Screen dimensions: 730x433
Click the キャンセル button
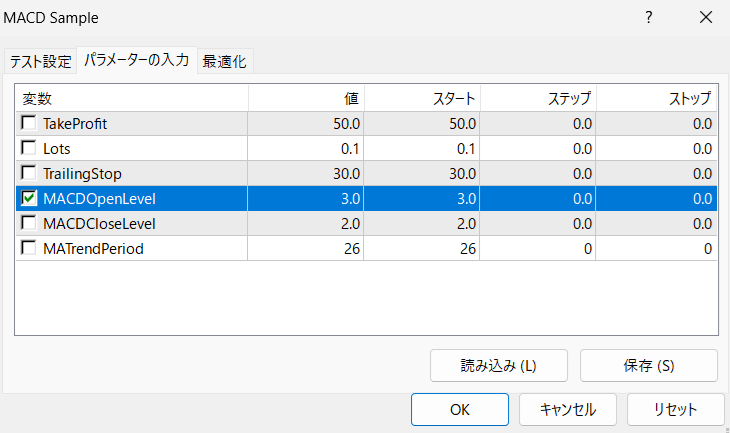[x=567, y=409]
